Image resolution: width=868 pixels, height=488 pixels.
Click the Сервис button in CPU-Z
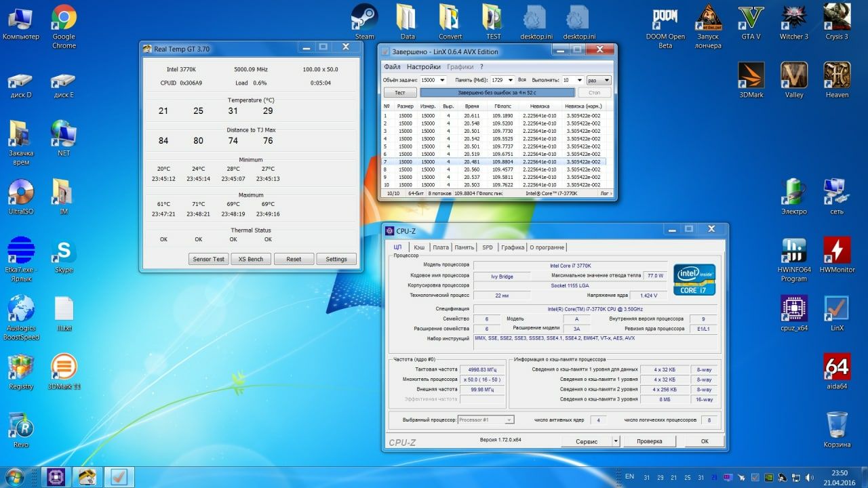(x=587, y=441)
